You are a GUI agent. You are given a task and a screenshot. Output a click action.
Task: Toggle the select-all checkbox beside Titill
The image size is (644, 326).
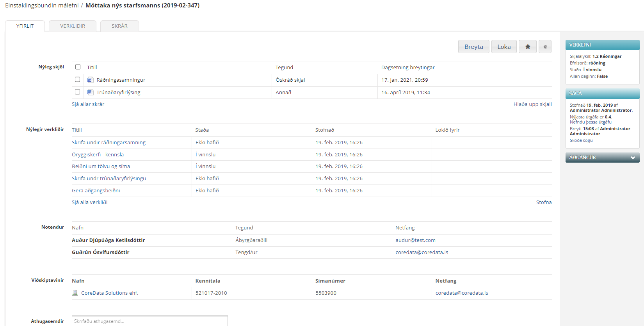[x=78, y=67]
